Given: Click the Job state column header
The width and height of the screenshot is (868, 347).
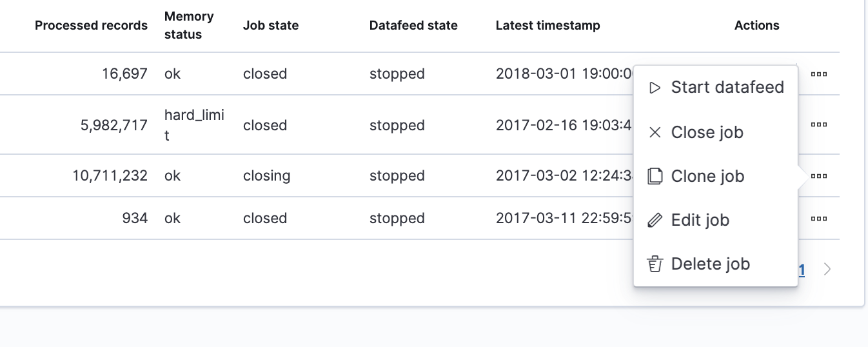Looking at the screenshot, I should tap(271, 26).
